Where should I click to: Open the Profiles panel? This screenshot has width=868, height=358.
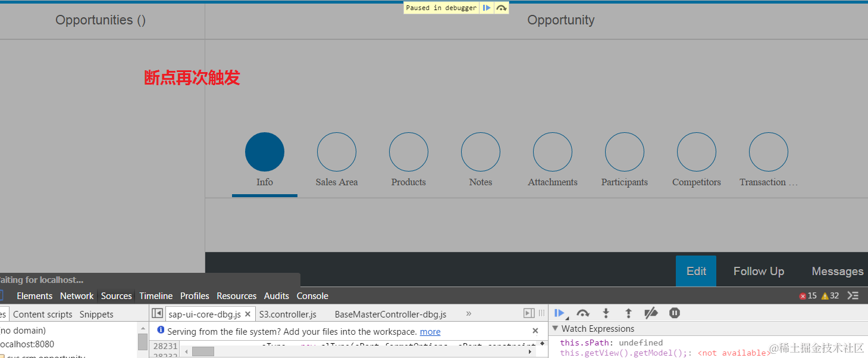pos(195,296)
